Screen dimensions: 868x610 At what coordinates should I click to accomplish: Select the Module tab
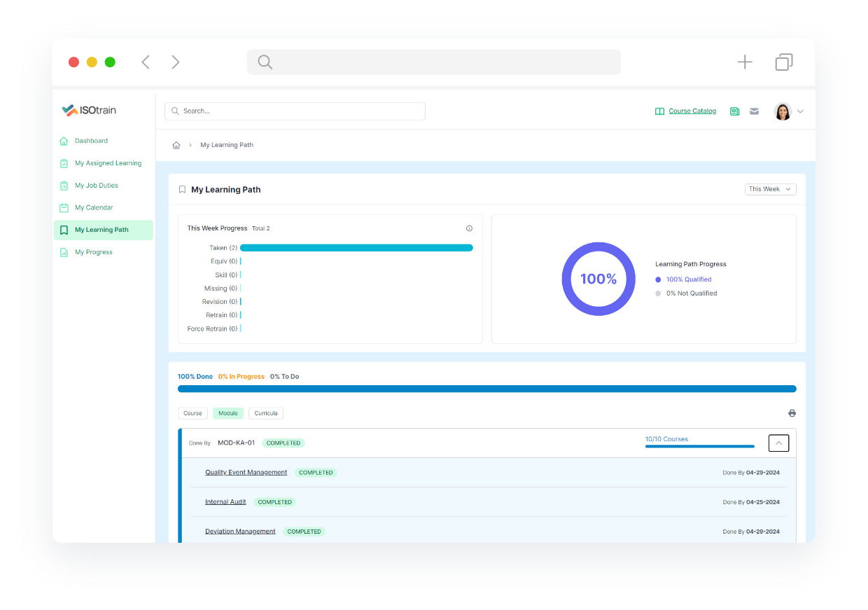tap(228, 413)
